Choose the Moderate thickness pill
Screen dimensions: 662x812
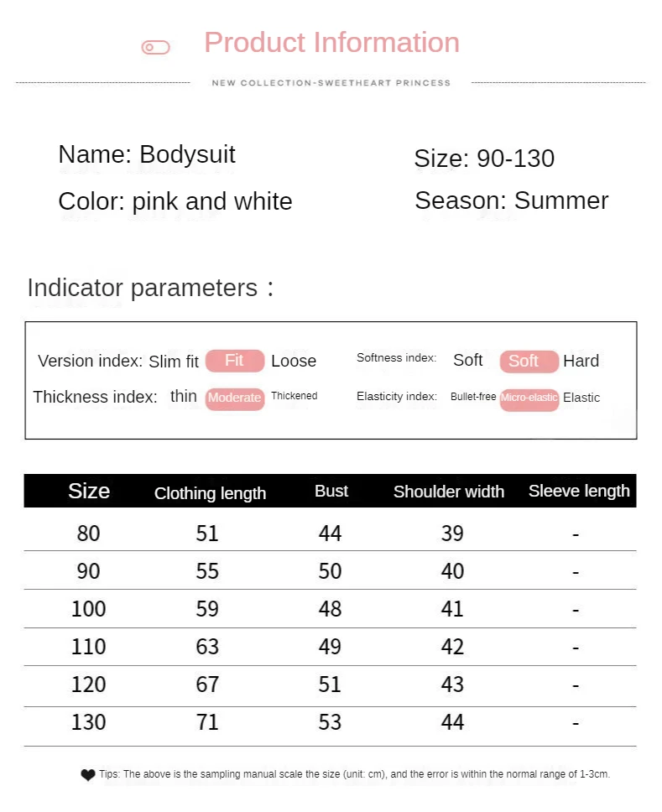235,398
